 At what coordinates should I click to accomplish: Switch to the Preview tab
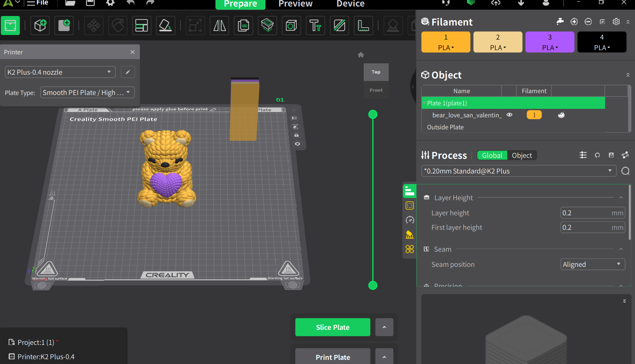(295, 4)
